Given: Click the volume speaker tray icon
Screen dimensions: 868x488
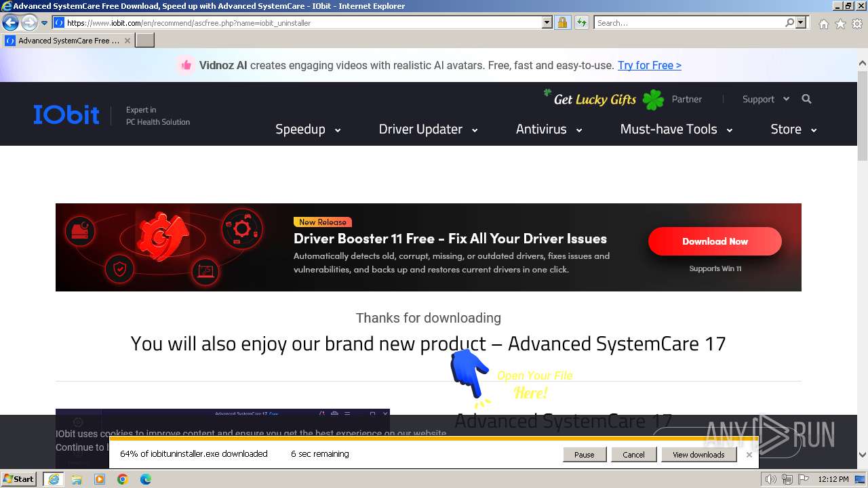Looking at the screenshot, I should coord(771,479).
